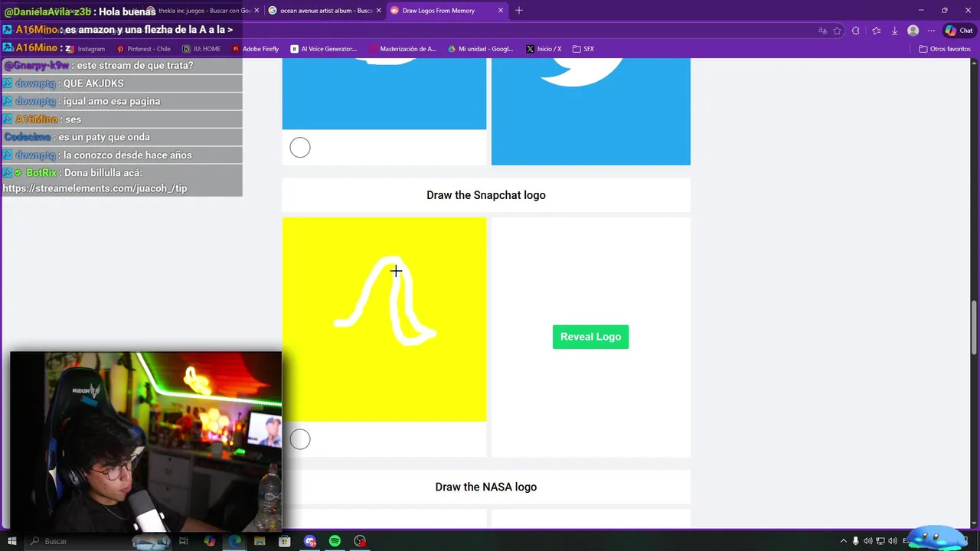Open the Otros favoritos folder

945,49
